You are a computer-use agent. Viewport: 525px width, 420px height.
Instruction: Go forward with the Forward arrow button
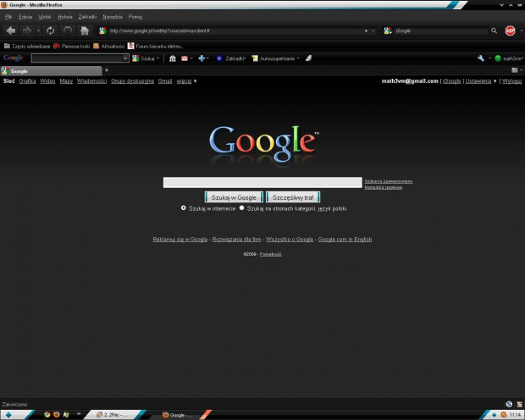pyautogui.click(x=27, y=30)
